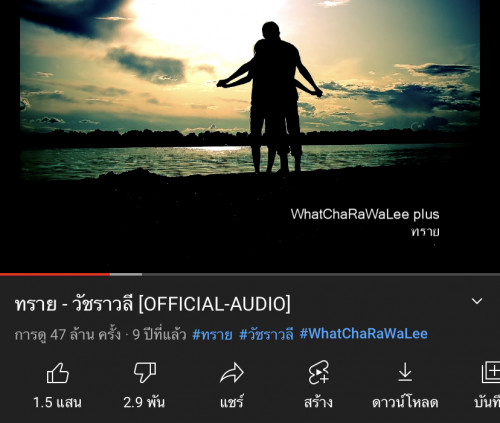Open the #WhatChaRaWaLee hashtag link

click(364, 334)
